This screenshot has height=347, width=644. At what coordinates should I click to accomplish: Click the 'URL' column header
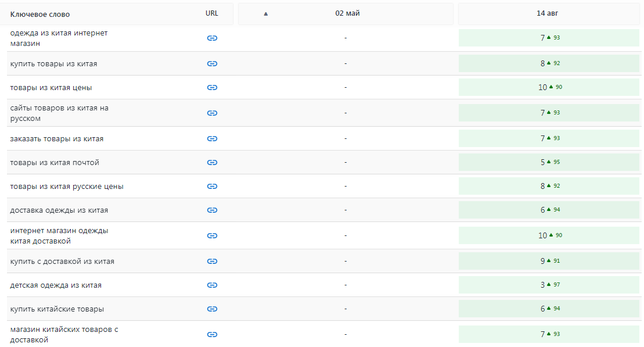click(212, 13)
